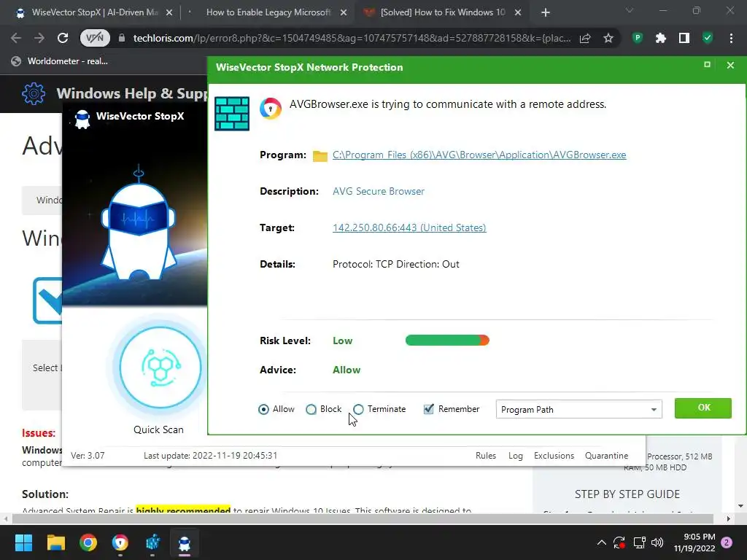Viewport: 747px width, 560px height.
Task: Switch to How to Enable Legacy Microsoft tab
Action: tap(268, 12)
